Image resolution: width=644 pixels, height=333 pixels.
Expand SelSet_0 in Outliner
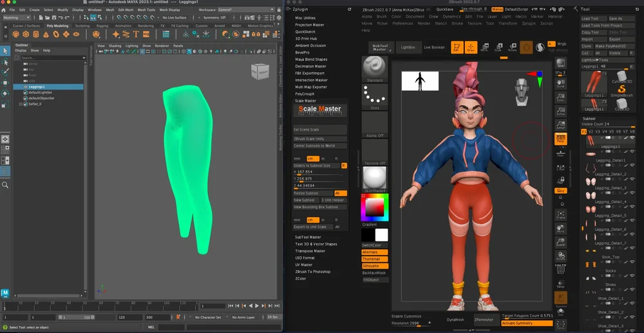pos(21,104)
